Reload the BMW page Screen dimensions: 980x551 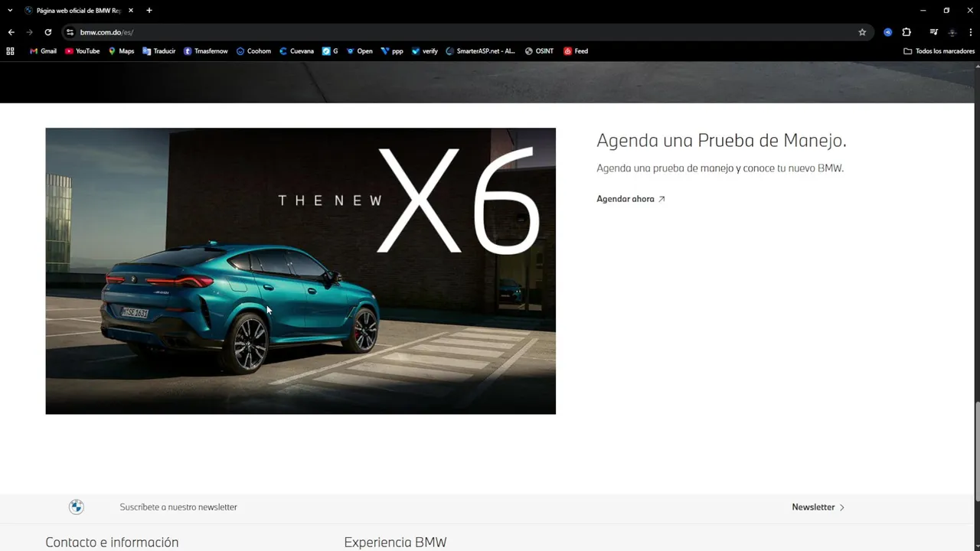(x=47, y=32)
